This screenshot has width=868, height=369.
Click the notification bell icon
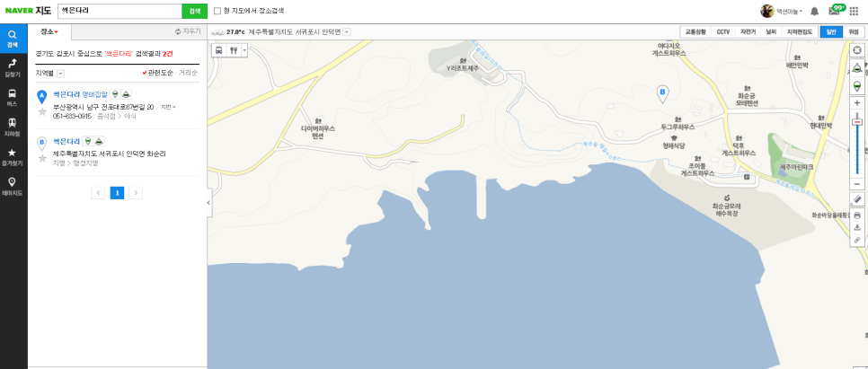[814, 11]
